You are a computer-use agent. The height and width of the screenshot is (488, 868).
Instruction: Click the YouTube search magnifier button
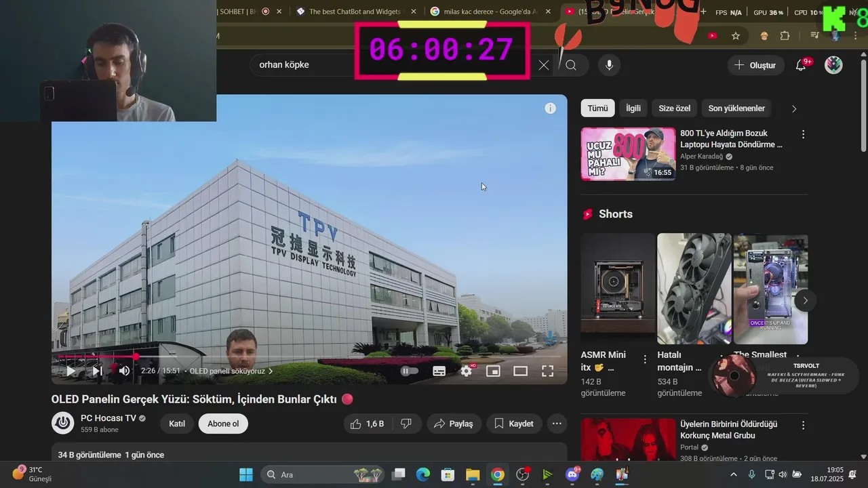571,65
